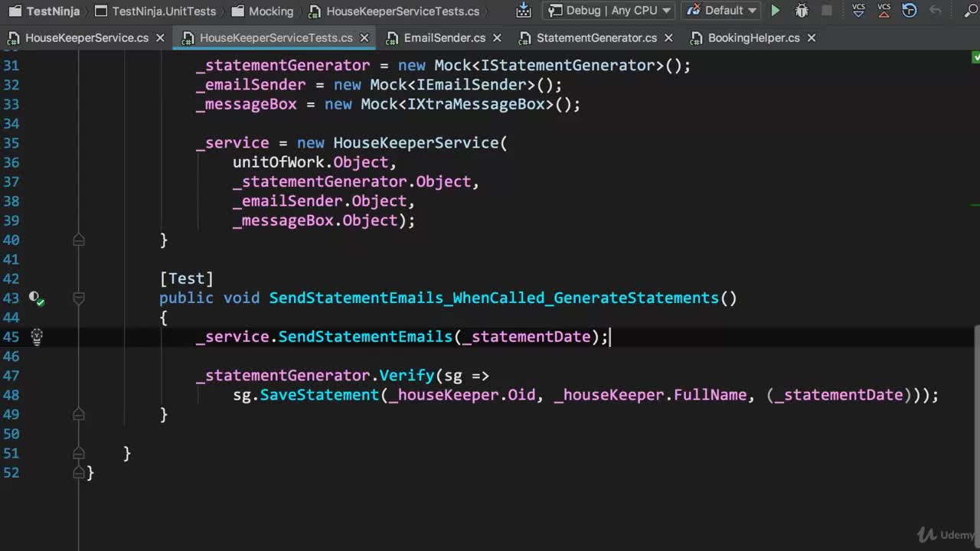Click _messageBox.Object on line 39

point(315,220)
